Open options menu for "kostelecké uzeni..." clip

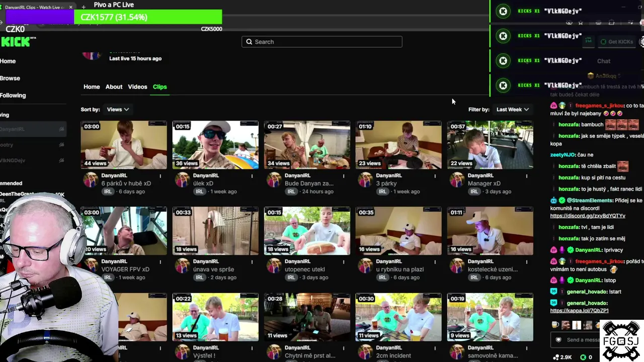(x=527, y=262)
